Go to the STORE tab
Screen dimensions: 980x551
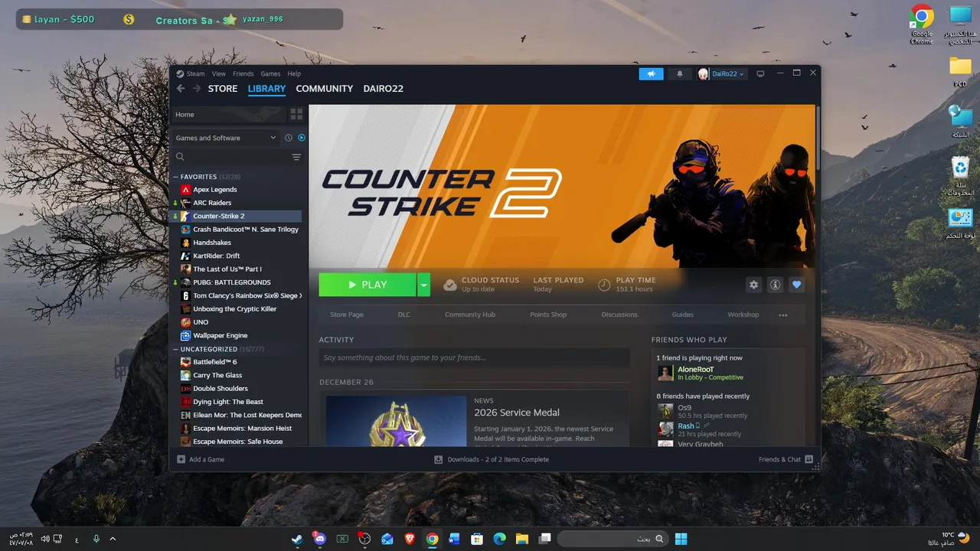tap(223, 89)
